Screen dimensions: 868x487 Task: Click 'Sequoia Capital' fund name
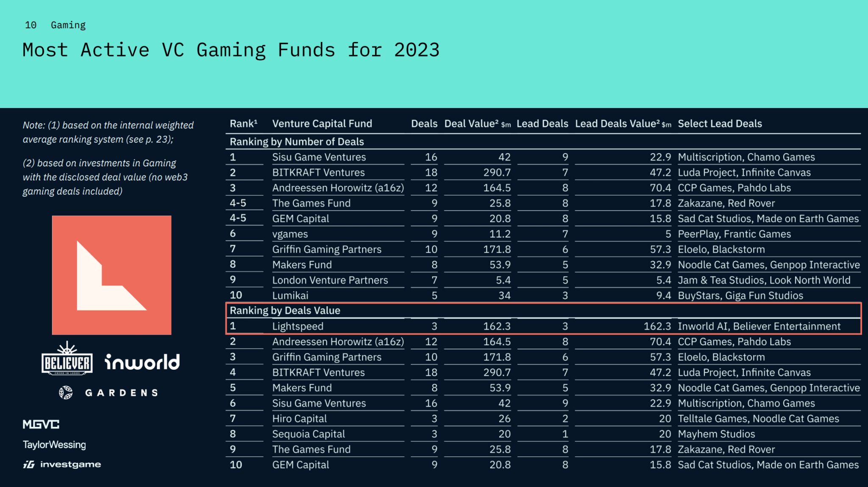[x=308, y=434]
